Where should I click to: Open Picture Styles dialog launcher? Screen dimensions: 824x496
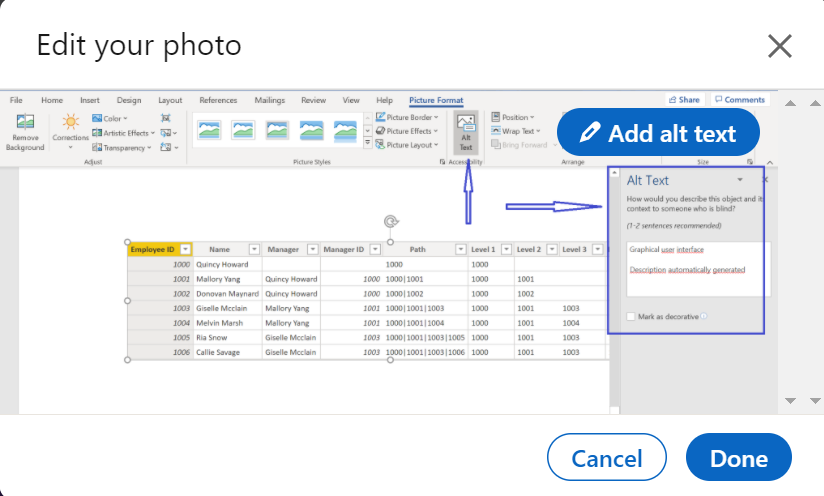pyautogui.click(x=442, y=162)
